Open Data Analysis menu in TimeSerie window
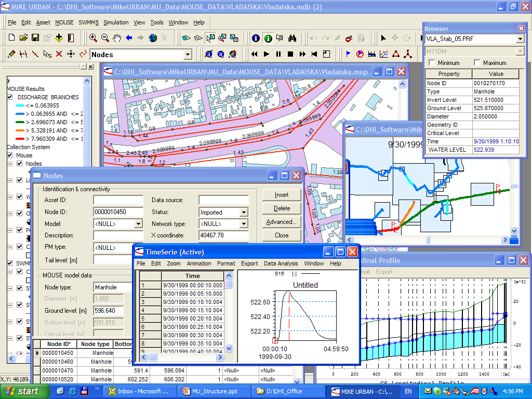Screen dimensions: 532x399 (x=281, y=263)
